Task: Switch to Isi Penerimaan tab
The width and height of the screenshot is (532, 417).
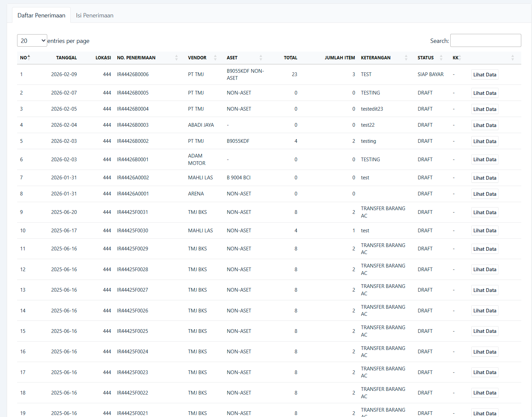Action: tap(94, 15)
